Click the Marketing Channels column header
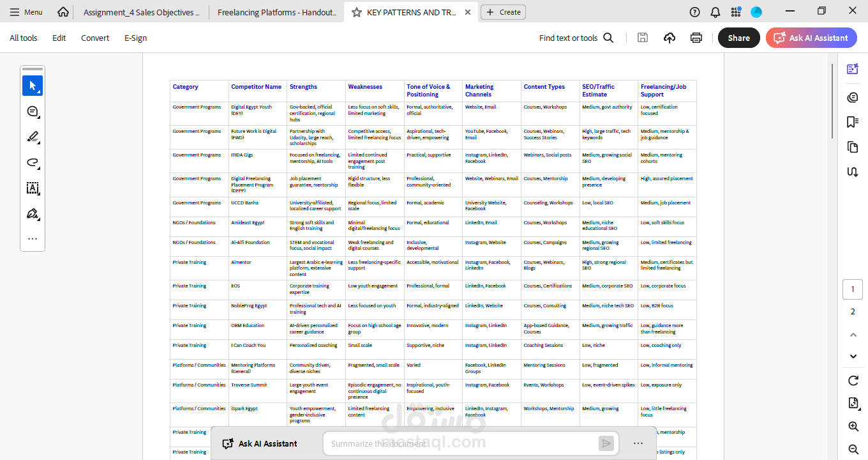This screenshot has height=460, width=868. point(479,91)
